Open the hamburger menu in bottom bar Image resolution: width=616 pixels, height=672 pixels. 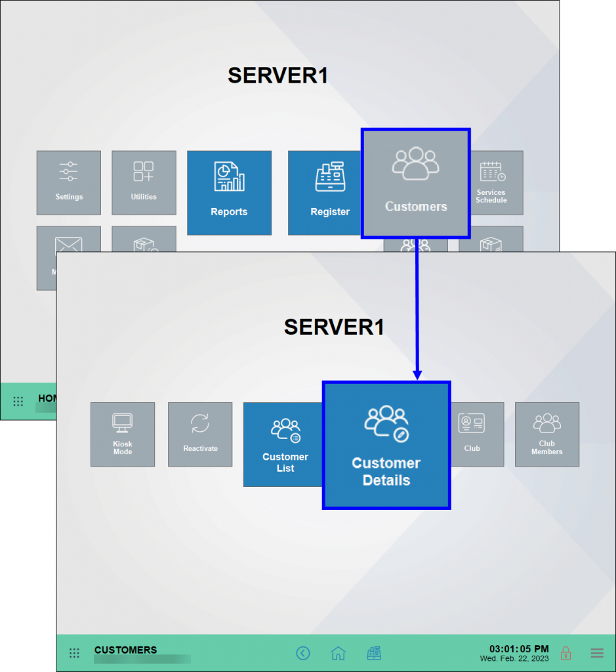[x=597, y=653]
